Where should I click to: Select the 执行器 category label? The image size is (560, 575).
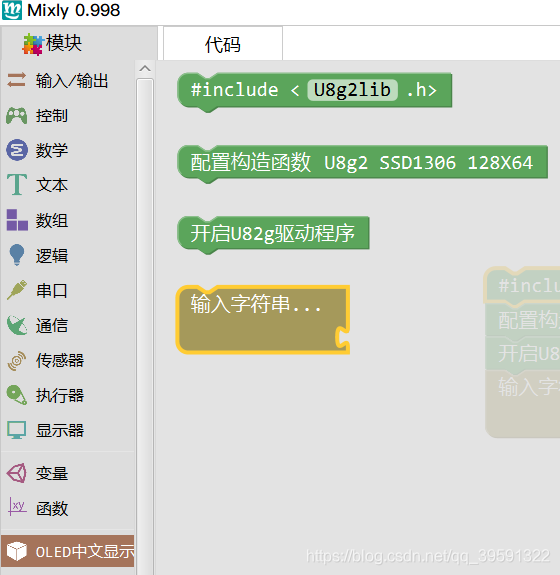click(x=60, y=395)
